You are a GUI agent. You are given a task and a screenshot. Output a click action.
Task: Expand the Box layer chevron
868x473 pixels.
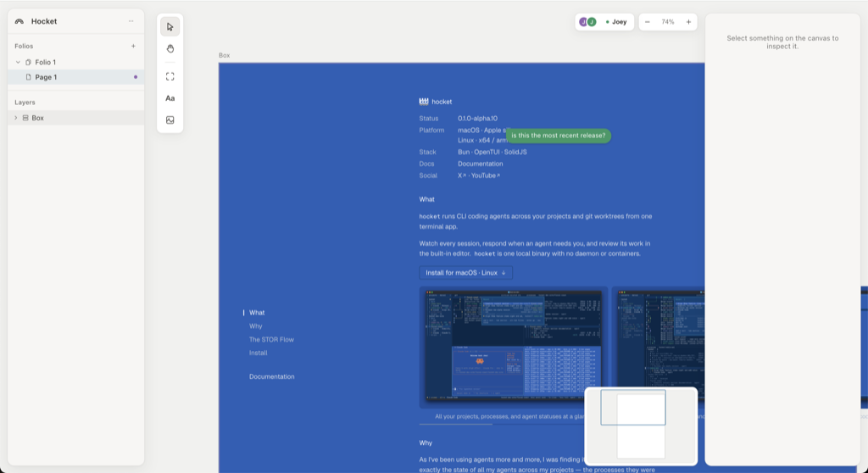(x=15, y=118)
